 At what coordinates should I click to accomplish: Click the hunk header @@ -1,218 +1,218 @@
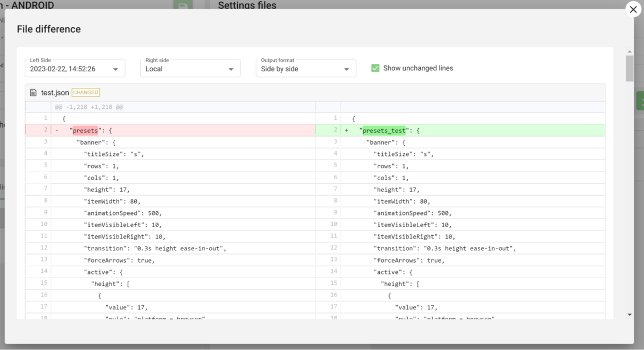(x=89, y=107)
